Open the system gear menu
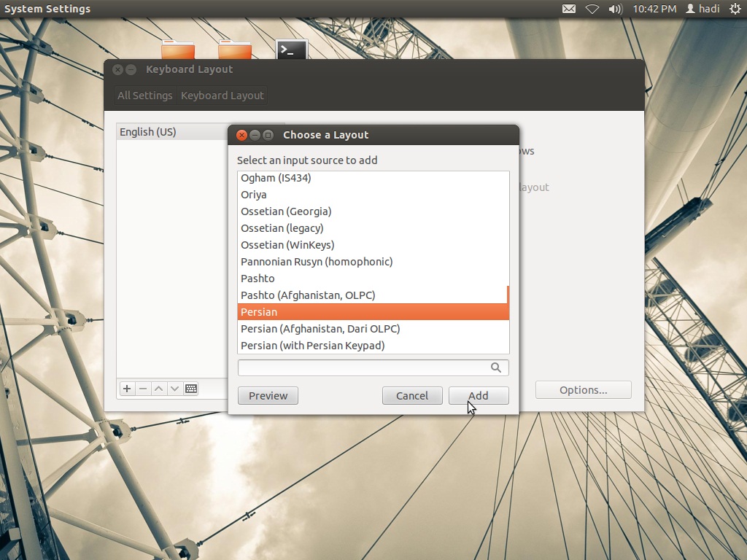Image resolution: width=747 pixels, height=560 pixels. click(735, 9)
